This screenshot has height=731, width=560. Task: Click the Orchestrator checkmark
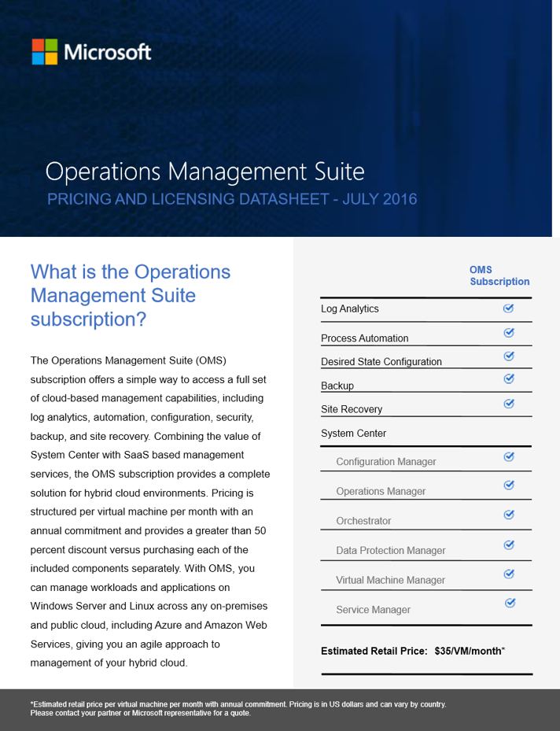click(x=509, y=514)
